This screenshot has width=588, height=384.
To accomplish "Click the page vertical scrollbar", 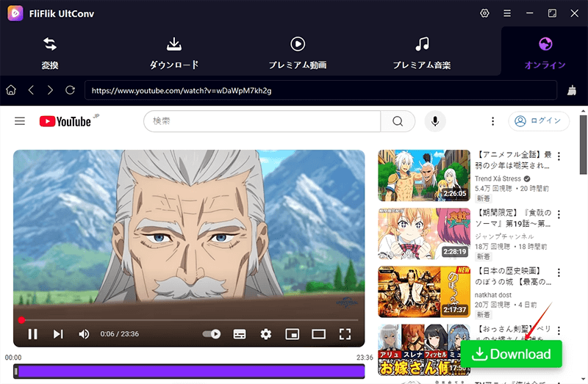I will pos(583,145).
